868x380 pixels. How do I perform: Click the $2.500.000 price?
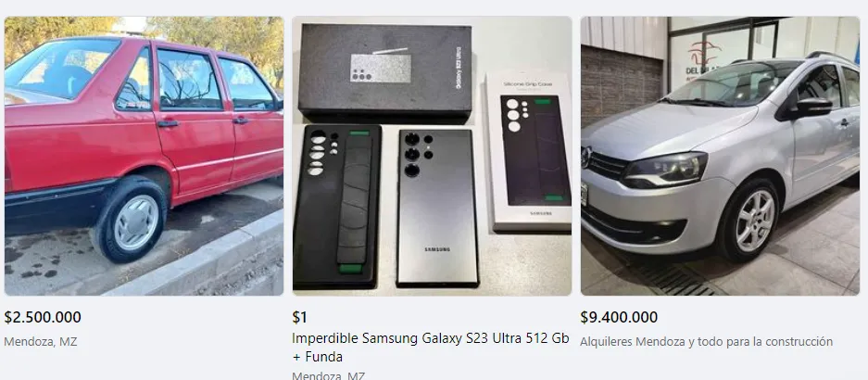43,317
